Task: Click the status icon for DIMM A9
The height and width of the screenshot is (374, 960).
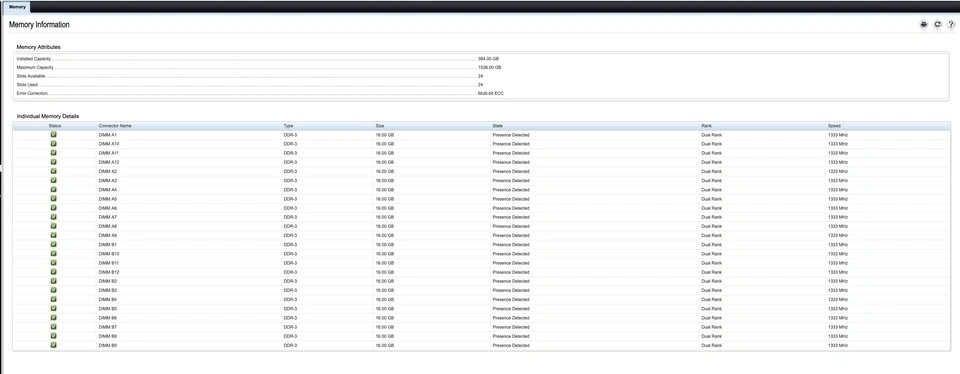Action: coord(54,235)
